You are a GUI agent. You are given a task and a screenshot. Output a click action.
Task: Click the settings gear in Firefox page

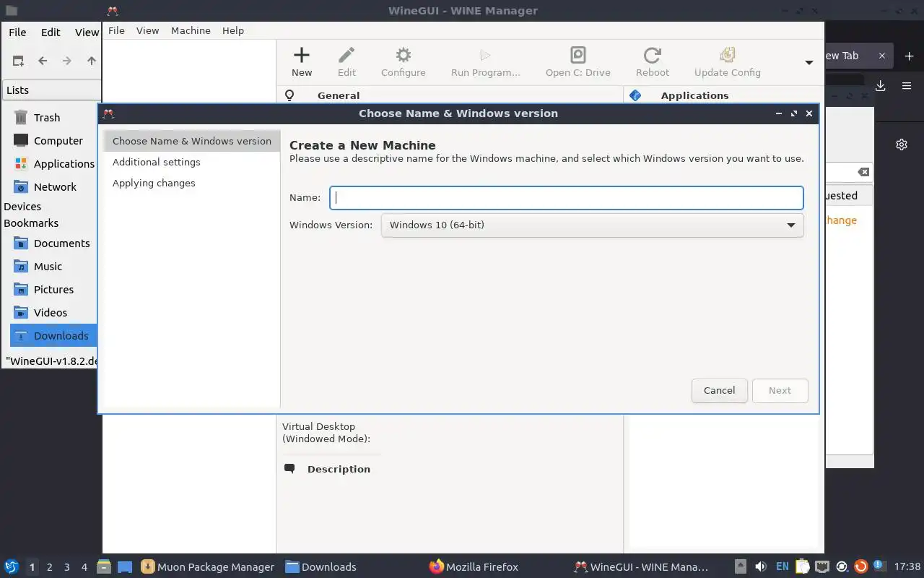coord(902,144)
